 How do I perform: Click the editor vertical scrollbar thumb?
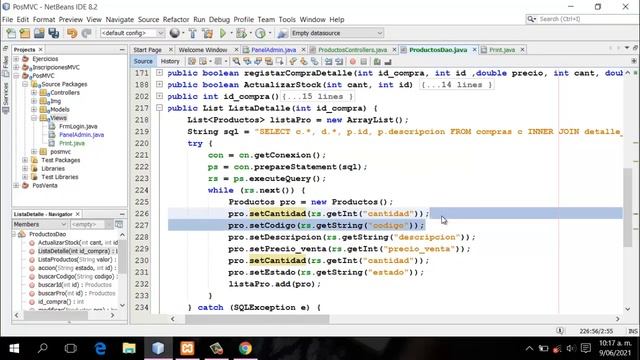click(628, 207)
